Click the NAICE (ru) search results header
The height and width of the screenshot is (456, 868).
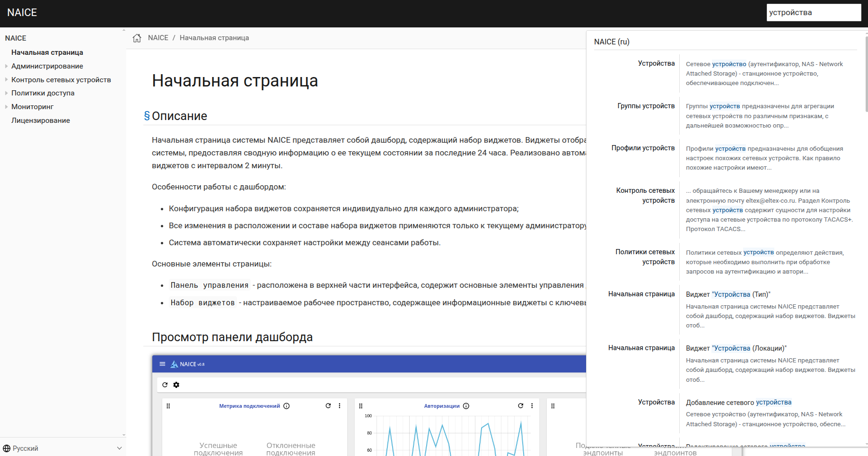pos(612,42)
